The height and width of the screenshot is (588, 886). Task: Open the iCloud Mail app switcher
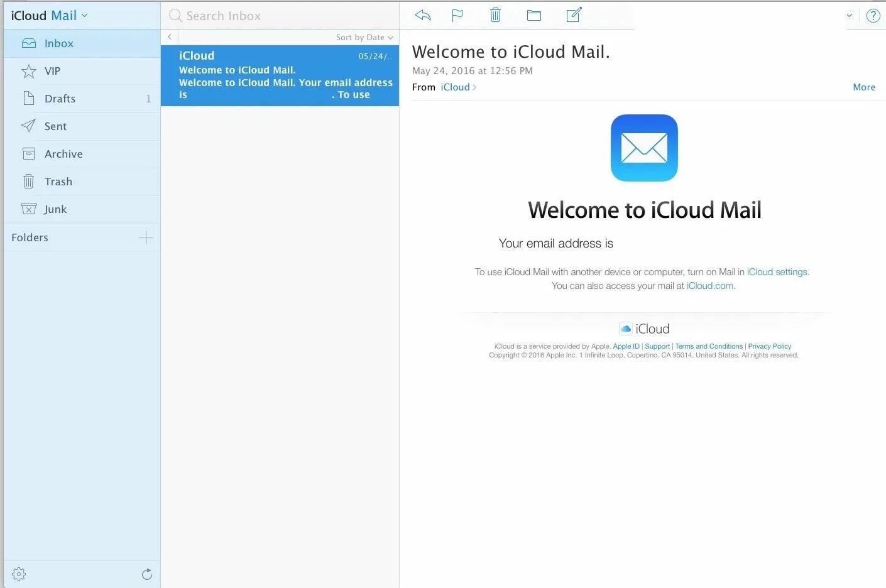click(x=49, y=15)
